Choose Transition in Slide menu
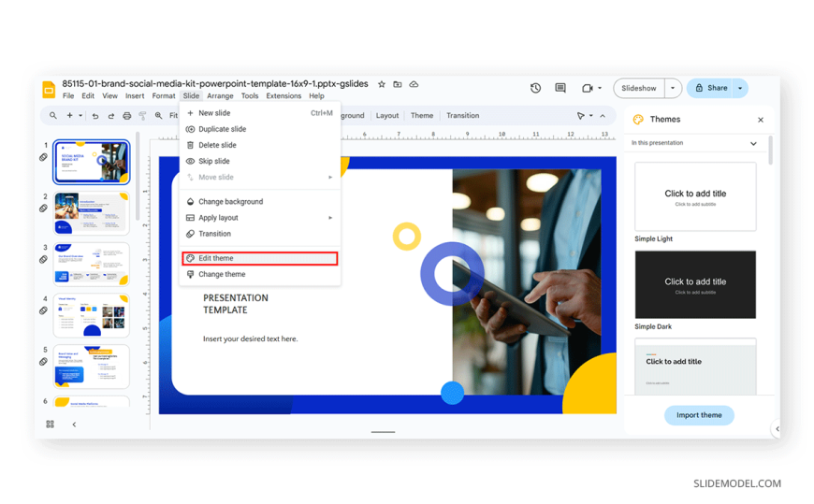Screen dimensions: 814x504 (x=260, y=234)
